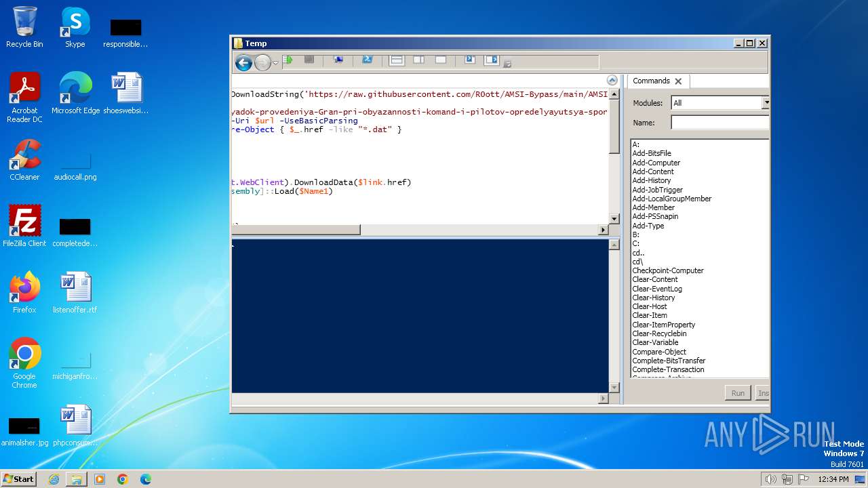Screen dimensions: 868x488
Task: Open listenoffer.rtf desktop file
Action: (75, 293)
